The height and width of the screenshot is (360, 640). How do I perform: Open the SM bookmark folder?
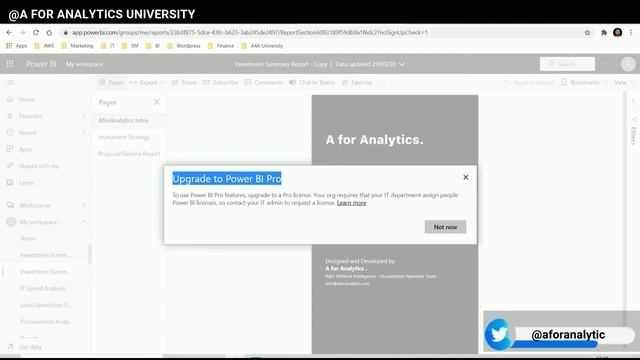tap(131, 46)
